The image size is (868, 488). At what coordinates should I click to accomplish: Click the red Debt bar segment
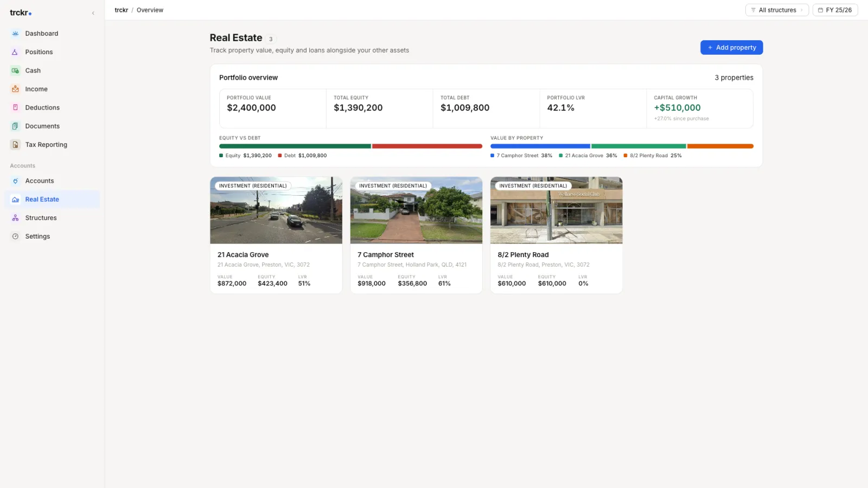tap(427, 146)
